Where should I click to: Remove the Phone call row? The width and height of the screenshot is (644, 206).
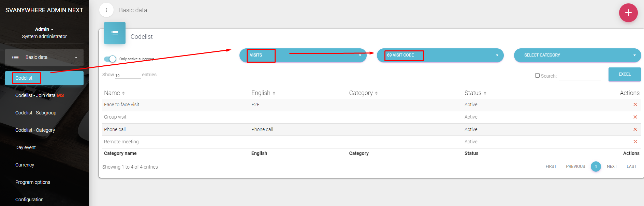(x=635, y=129)
